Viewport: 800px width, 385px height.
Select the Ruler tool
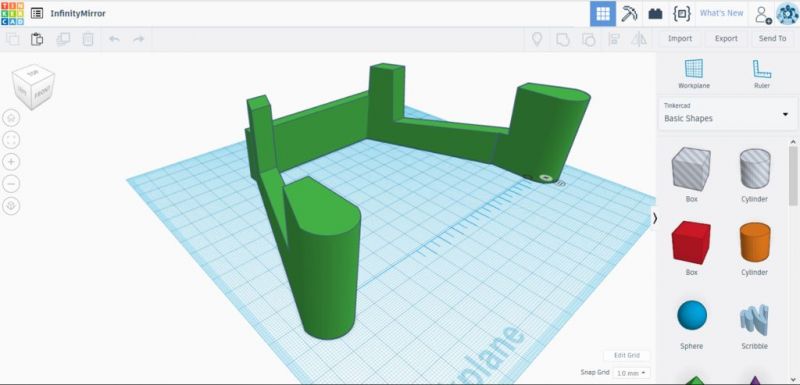pyautogui.click(x=762, y=74)
